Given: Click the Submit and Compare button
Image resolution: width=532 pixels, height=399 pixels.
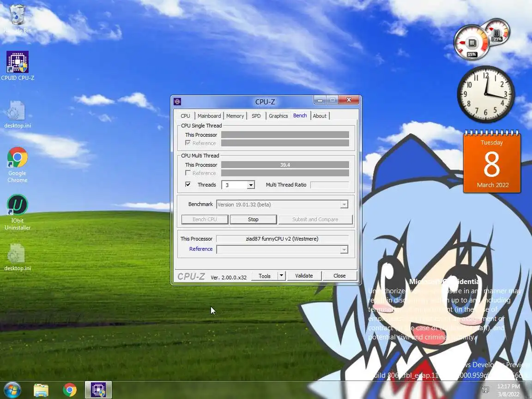Looking at the screenshot, I should coord(315,219).
